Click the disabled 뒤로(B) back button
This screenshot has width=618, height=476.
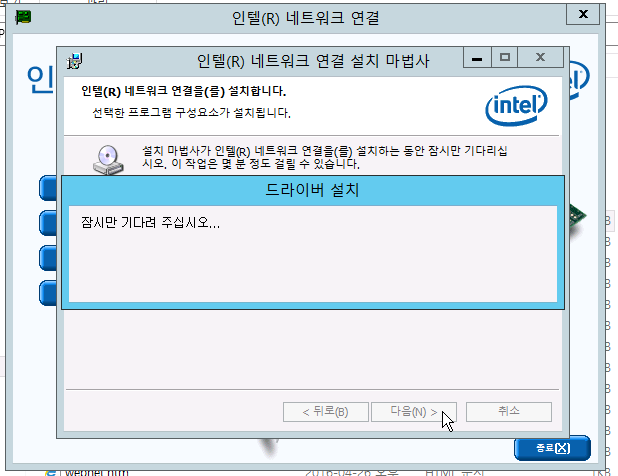[326, 412]
